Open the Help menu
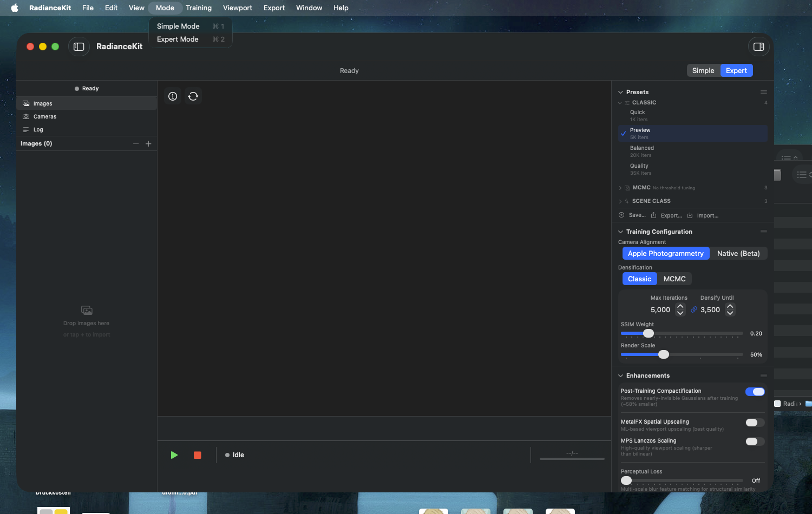This screenshot has height=514, width=812. pyautogui.click(x=340, y=8)
